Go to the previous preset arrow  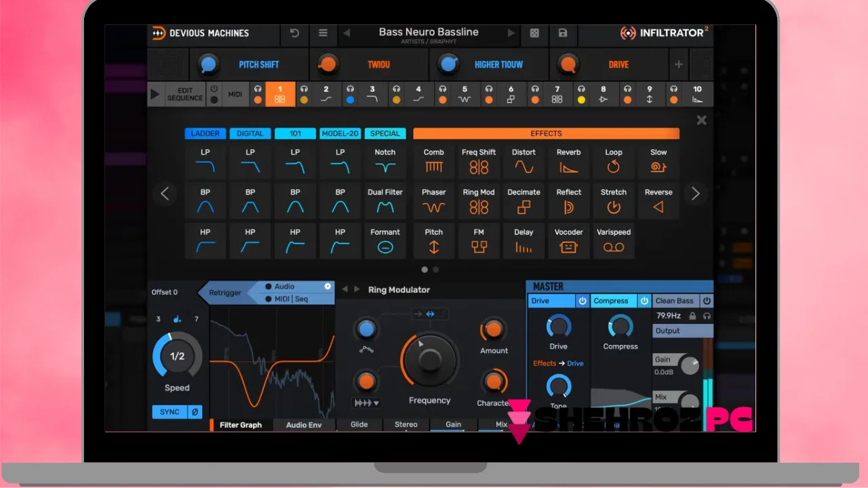coord(347,33)
